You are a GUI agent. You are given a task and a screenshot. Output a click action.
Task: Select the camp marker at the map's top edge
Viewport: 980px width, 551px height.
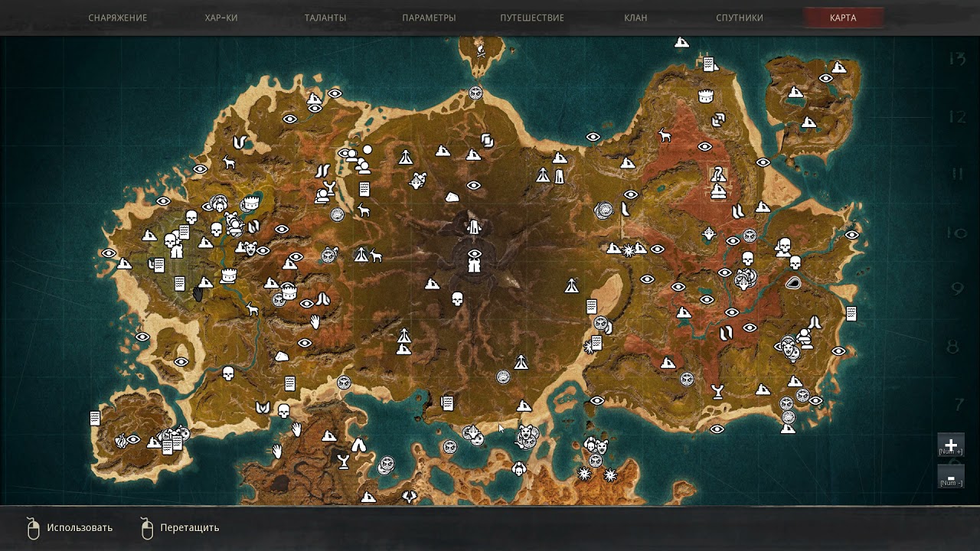681,42
